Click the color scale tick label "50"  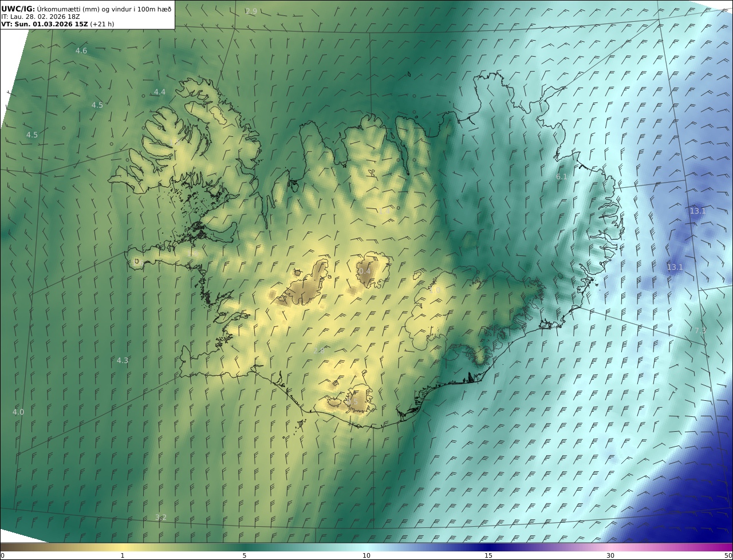728,555
